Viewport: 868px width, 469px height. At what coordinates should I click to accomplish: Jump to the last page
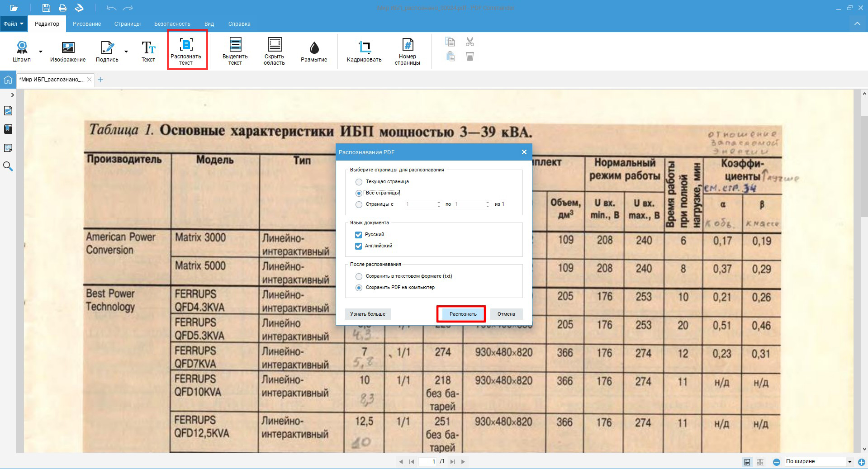(x=452, y=462)
